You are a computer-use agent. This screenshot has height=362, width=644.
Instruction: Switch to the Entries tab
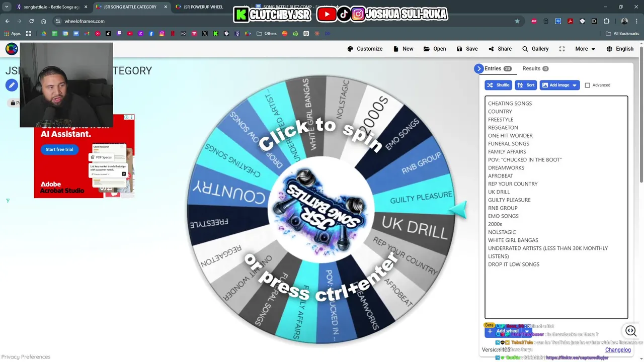point(498,69)
